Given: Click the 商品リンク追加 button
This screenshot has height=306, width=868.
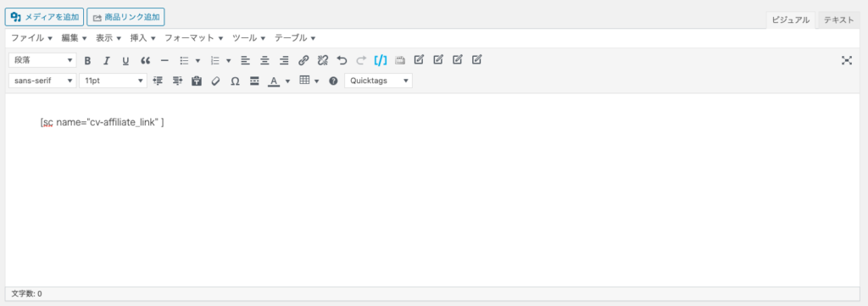Looking at the screenshot, I should point(125,17).
